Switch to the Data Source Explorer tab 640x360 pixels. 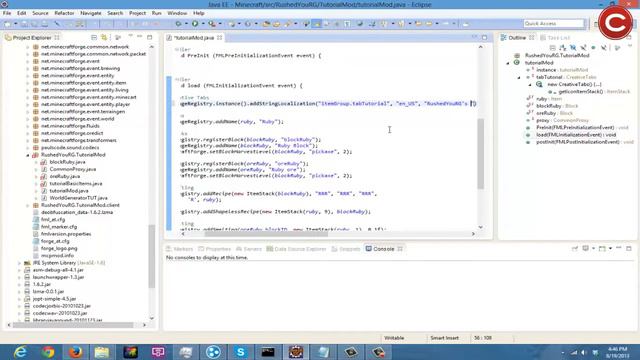coord(297,249)
